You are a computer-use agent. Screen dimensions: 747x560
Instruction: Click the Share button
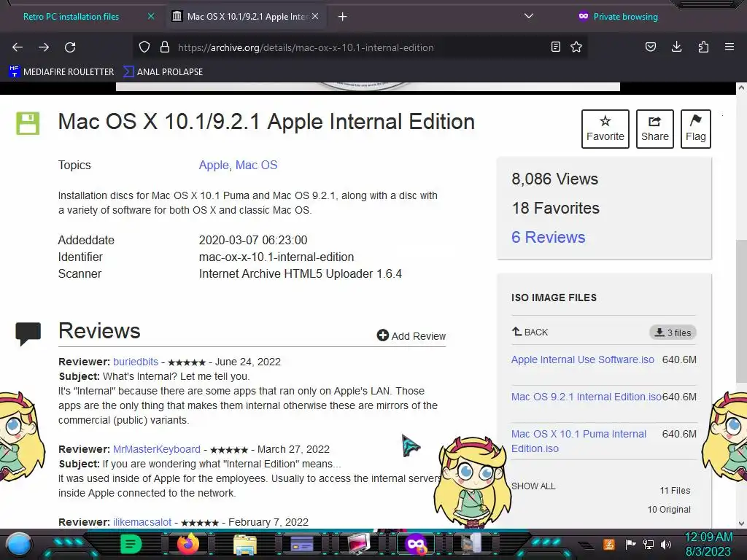(654, 129)
